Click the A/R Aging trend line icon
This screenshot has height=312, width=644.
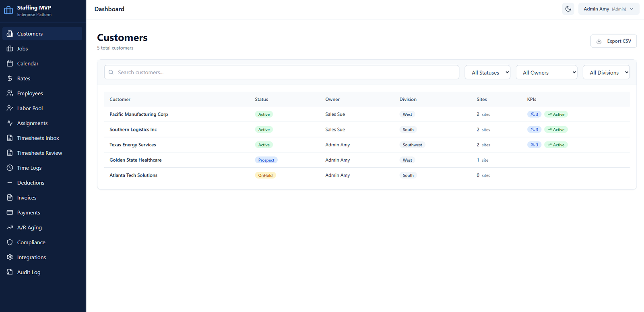tap(10, 227)
